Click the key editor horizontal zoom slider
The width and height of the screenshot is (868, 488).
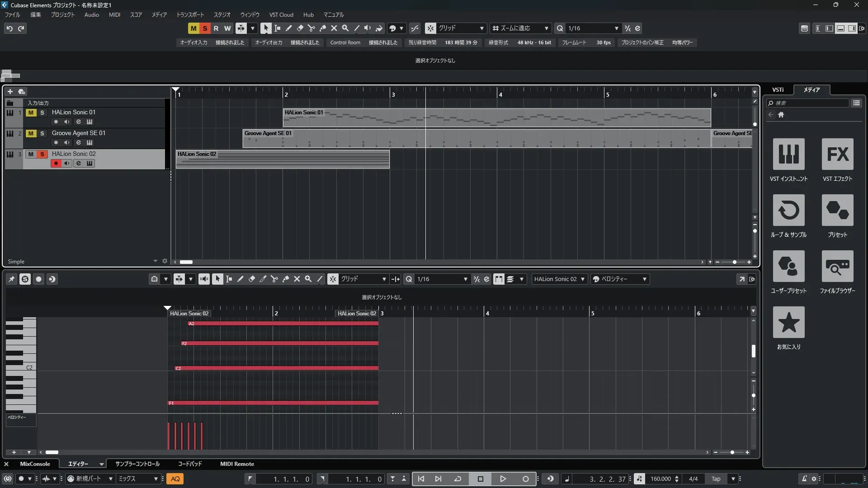[732, 452]
